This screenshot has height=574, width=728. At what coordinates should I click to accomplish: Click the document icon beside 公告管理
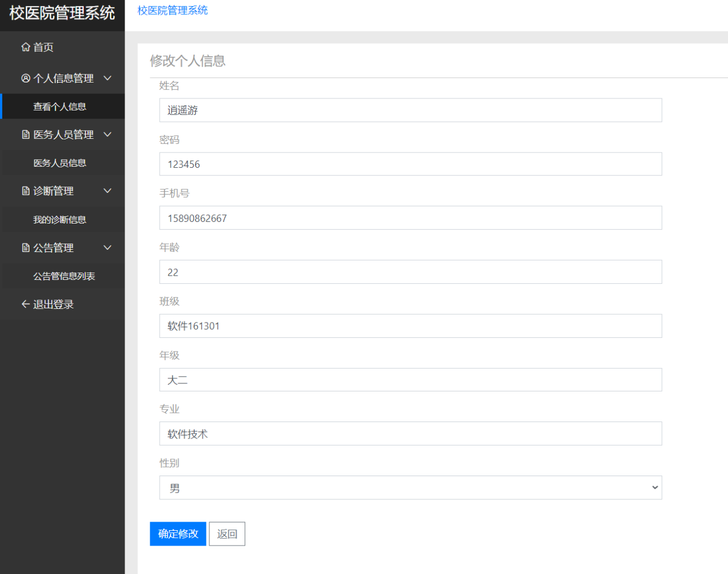tap(26, 248)
